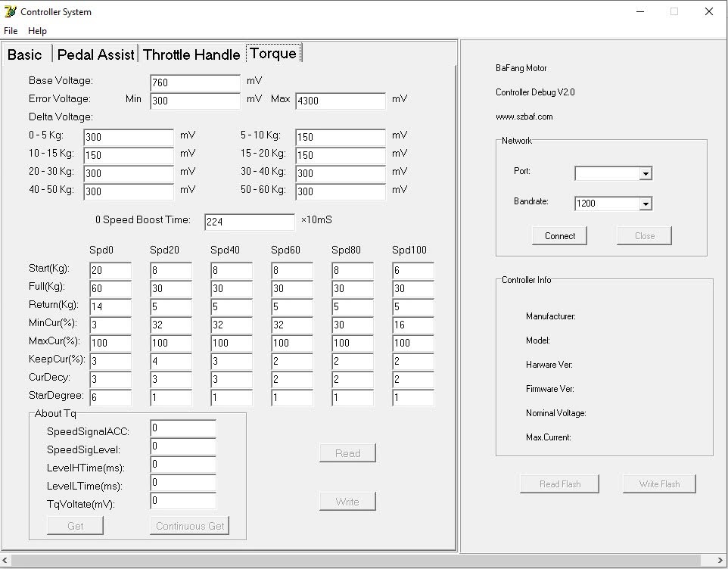The width and height of the screenshot is (728, 569).
Task: Select the TqVoltate(mV) input field
Action: tap(182, 500)
